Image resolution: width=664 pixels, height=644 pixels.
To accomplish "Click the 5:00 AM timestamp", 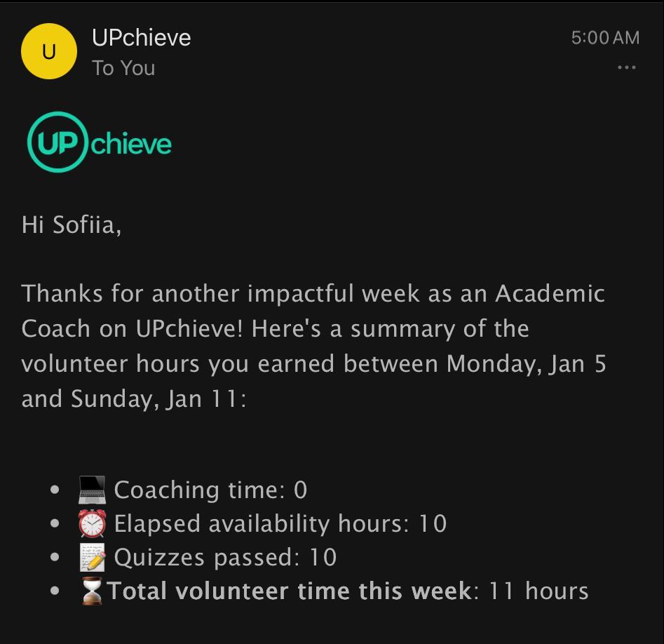I will pyautogui.click(x=605, y=38).
